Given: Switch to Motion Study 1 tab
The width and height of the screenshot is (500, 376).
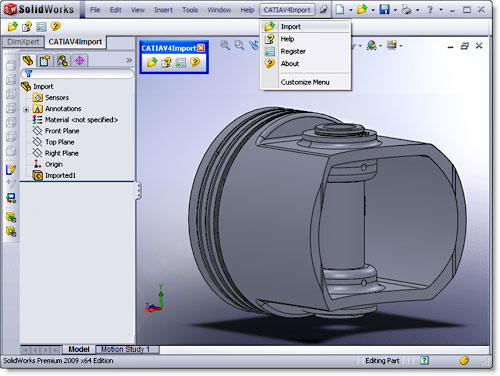Looking at the screenshot, I should click(x=127, y=349).
